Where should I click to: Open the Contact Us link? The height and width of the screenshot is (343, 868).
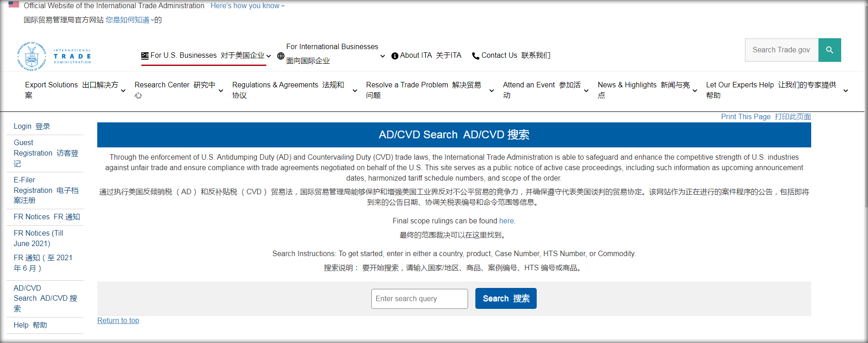516,55
